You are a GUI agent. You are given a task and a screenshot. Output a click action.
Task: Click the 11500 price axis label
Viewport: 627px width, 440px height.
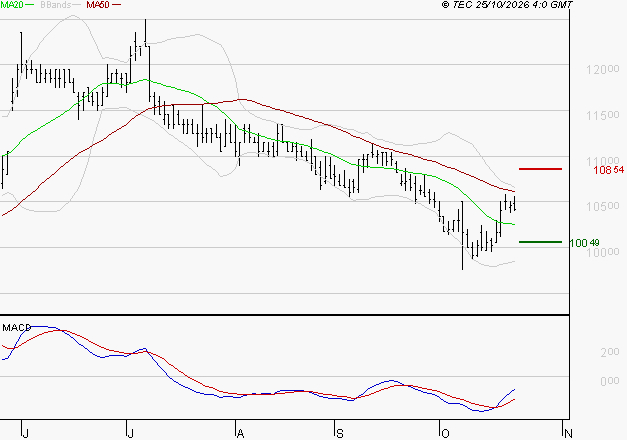[x=603, y=116]
